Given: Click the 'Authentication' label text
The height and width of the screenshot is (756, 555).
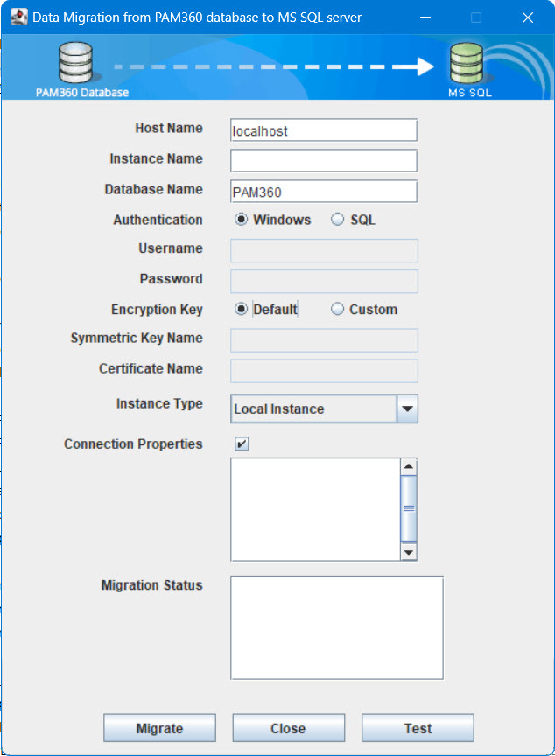Looking at the screenshot, I should [x=158, y=220].
